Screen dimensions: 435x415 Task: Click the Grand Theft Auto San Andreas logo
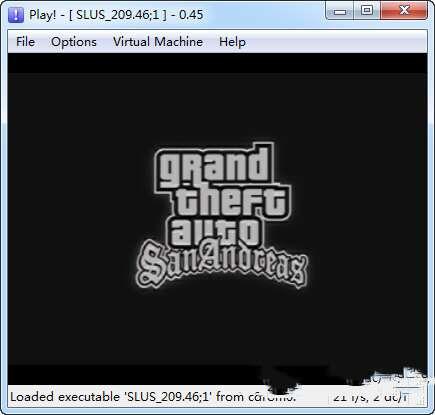pos(221,216)
